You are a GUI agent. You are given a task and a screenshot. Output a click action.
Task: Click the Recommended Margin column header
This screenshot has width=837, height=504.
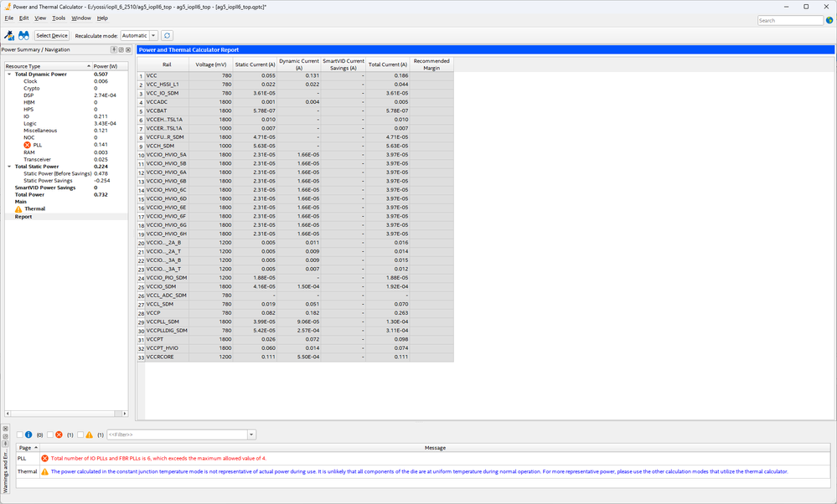pyautogui.click(x=431, y=64)
